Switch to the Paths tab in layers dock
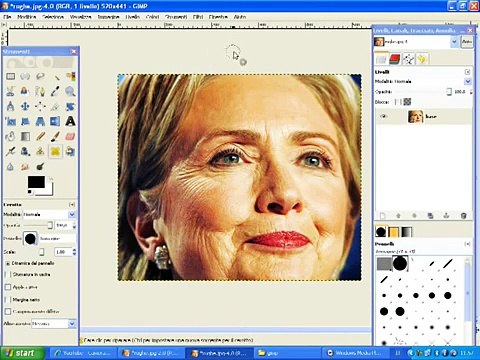The height and width of the screenshot is (360, 480). coord(408,59)
